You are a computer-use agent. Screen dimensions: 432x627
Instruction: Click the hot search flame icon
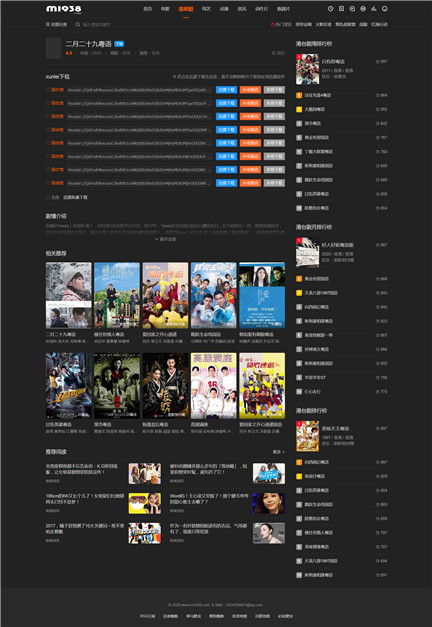(272, 24)
